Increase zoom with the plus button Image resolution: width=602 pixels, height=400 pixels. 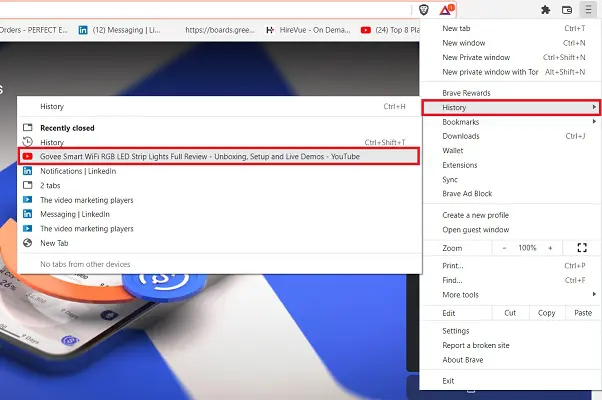(550, 248)
